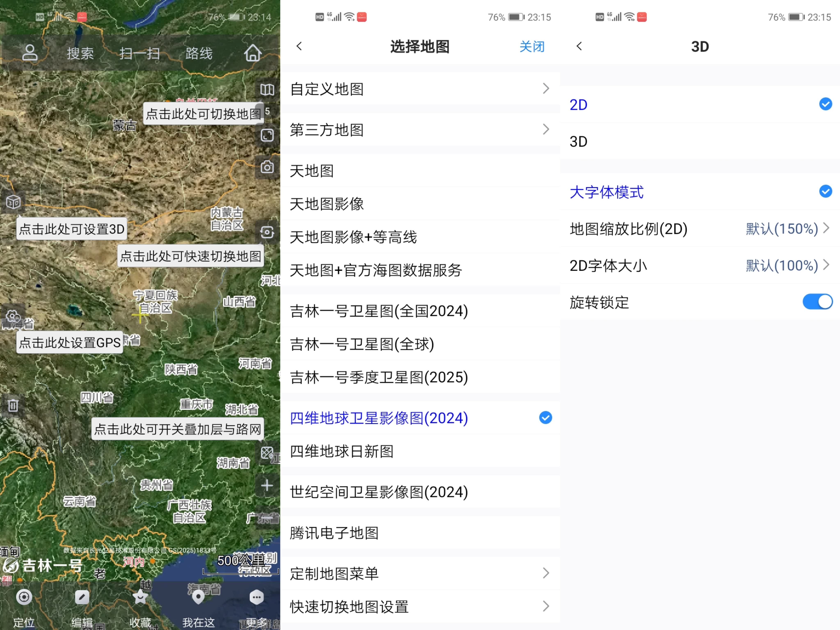The height and width of the screenshot is (630, 840).
Task: Go back from 3D settings page
Action: 579,46
